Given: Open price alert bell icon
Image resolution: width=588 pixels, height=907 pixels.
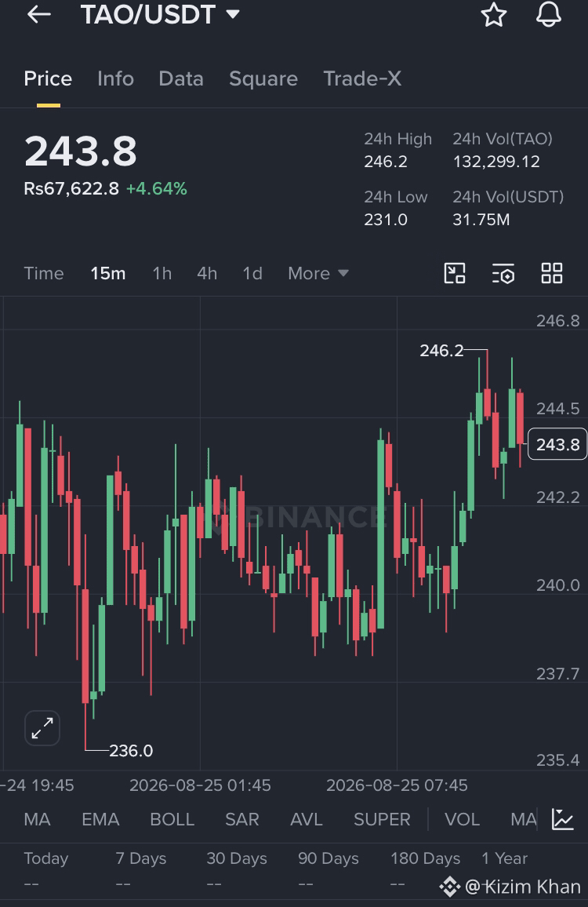Looking at the screenshot, I should click(x=548, y=14).
